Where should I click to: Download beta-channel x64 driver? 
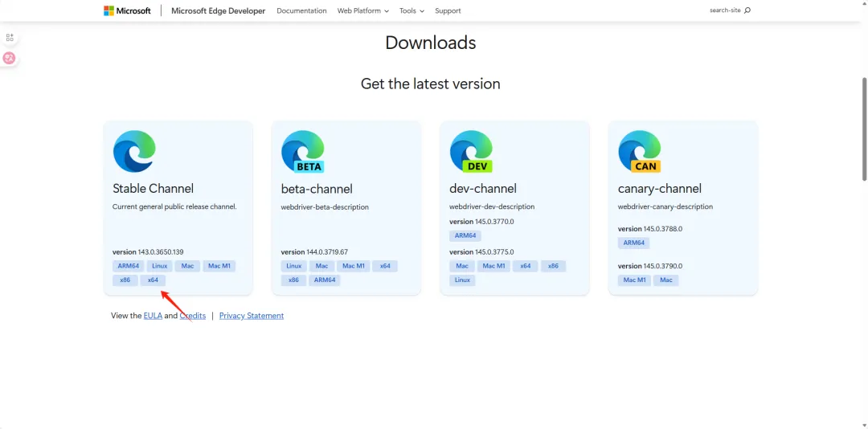pyautogui.click(x=385, y=266)
